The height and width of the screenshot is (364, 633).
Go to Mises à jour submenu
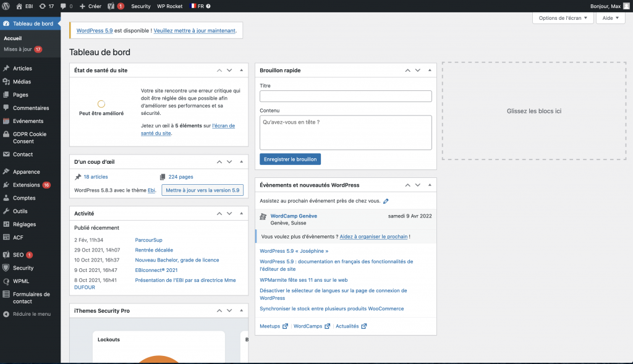(23, 49)
